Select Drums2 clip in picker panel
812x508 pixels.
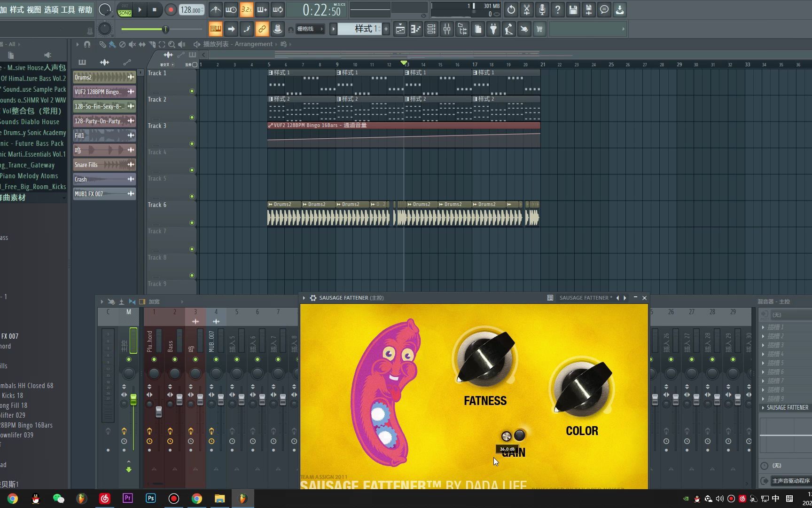tap(104, 77)
